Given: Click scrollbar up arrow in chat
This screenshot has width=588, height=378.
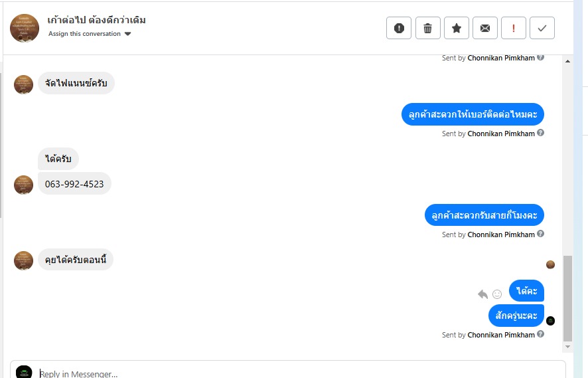Looking at the screenshot, I should (x=567, y=61).
